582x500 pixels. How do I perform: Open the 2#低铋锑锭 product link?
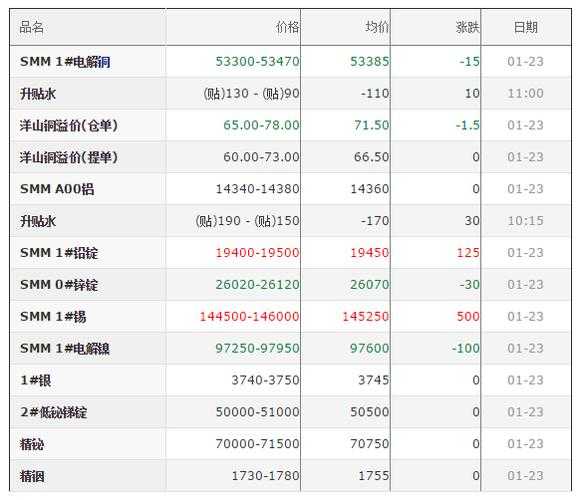click(53, 412)
